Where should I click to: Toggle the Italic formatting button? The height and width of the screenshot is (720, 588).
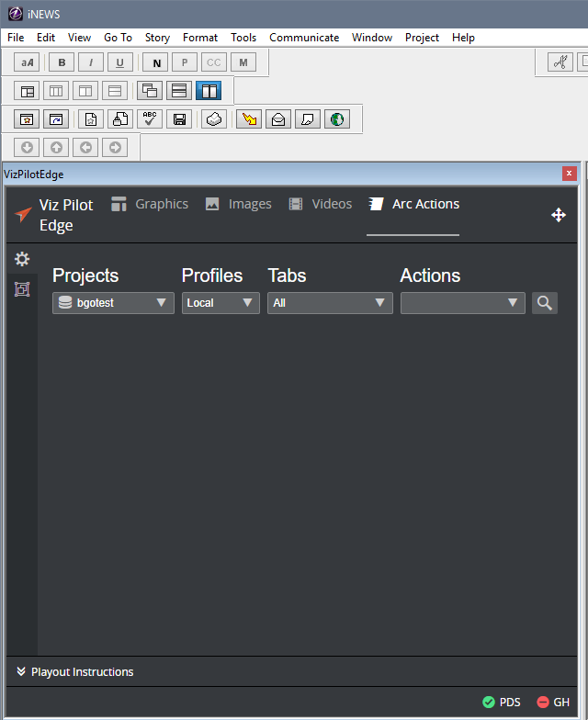pos(91,62)
